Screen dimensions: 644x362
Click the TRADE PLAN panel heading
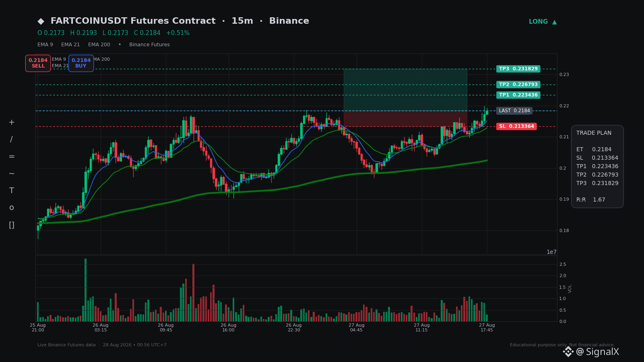(x=594, y=133)
